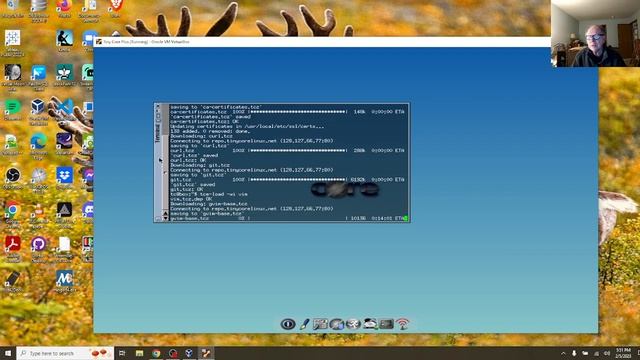The height and width of the screenshot is (360, 640).
Task: Select the Dropbox desktop shortcut
Action: coord(64,176)
